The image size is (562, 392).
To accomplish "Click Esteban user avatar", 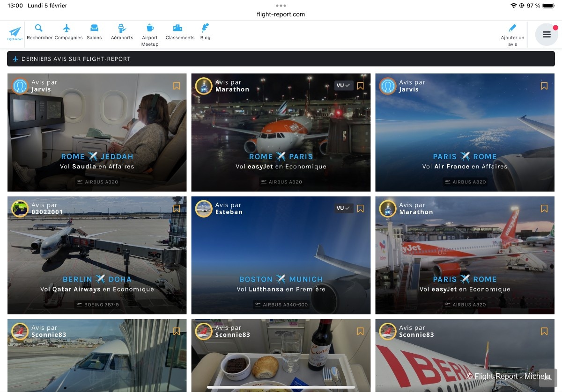I will pos(204,209).
